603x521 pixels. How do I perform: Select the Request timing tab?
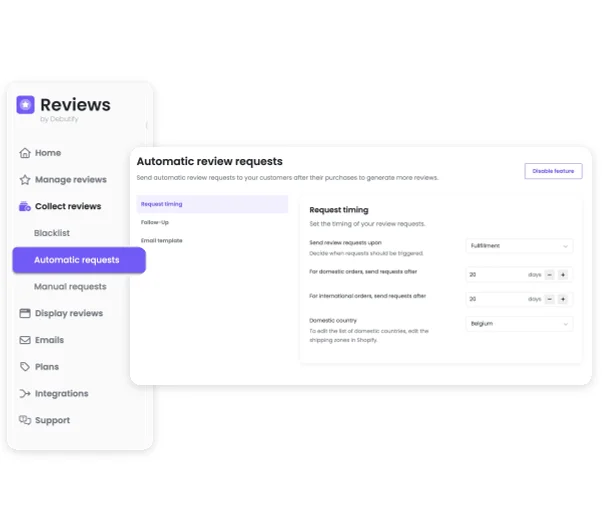(212, 204)
